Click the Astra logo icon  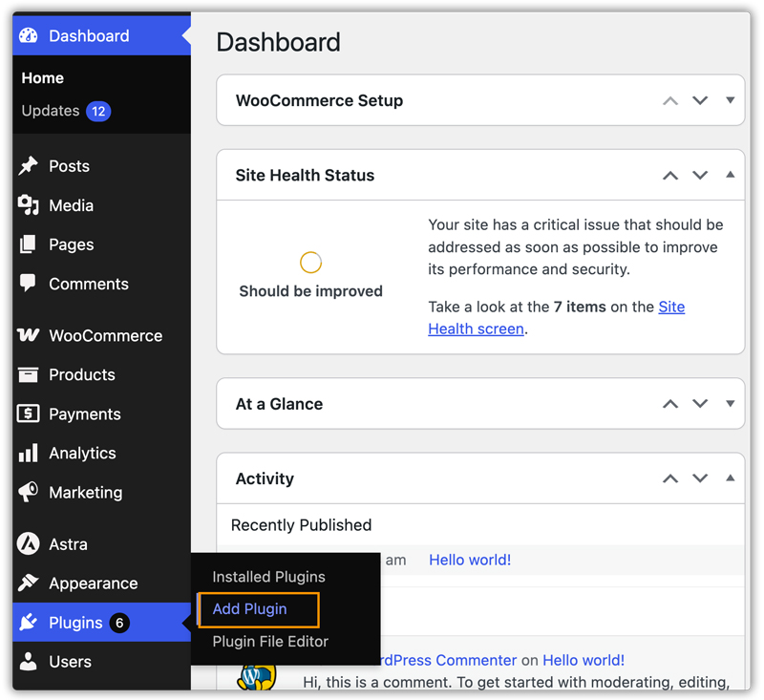click(29, 543)
